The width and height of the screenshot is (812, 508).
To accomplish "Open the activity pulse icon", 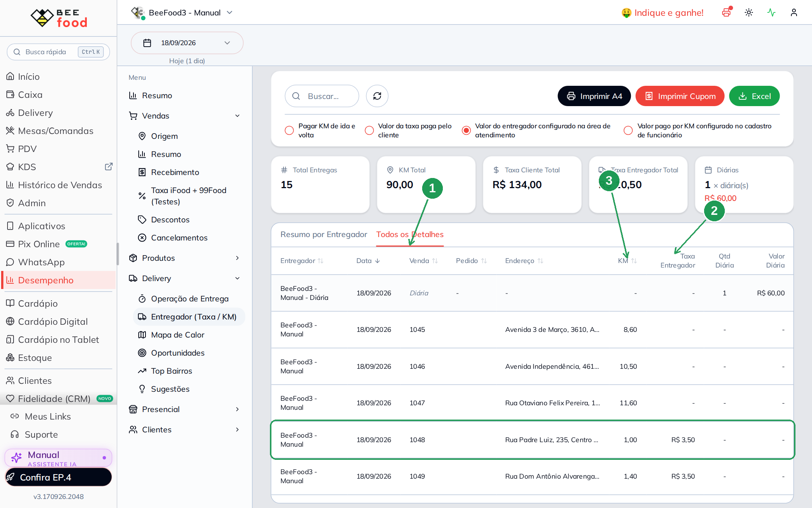I will tap(771, 12).
